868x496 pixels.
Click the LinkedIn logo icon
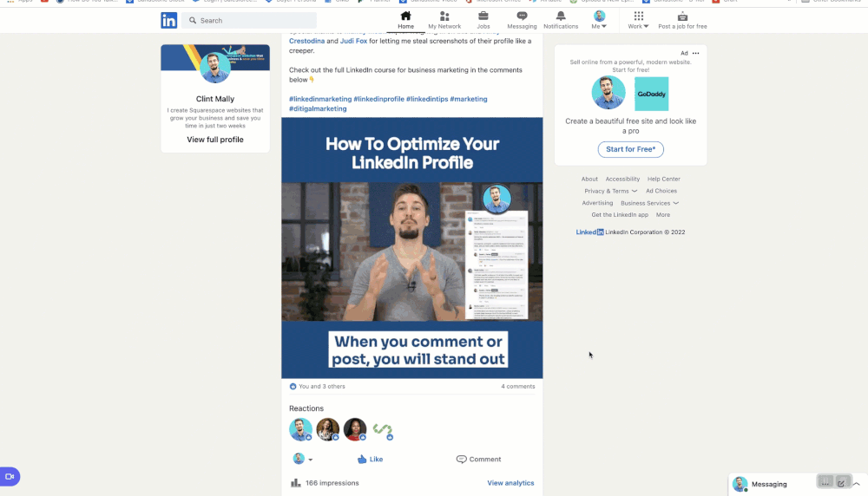[x=169, y=21]
